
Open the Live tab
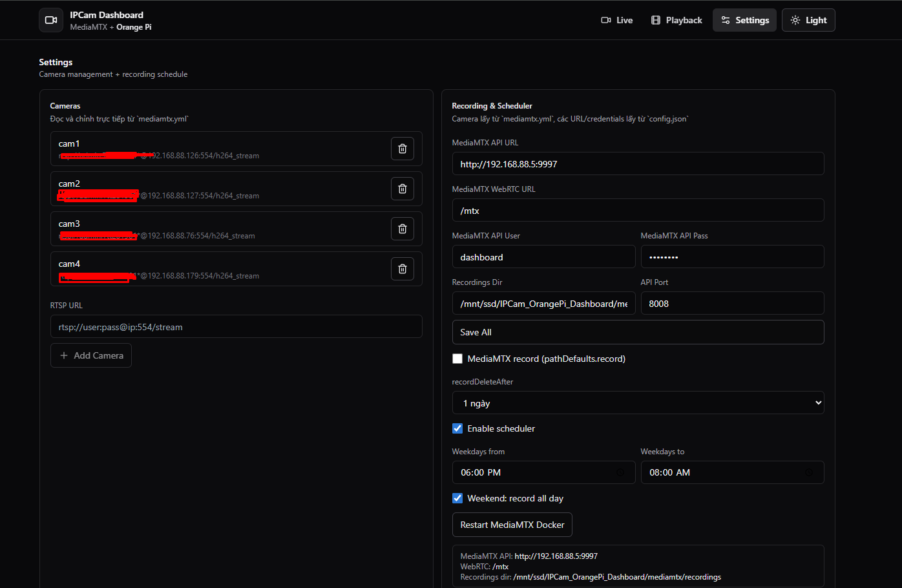617,20
